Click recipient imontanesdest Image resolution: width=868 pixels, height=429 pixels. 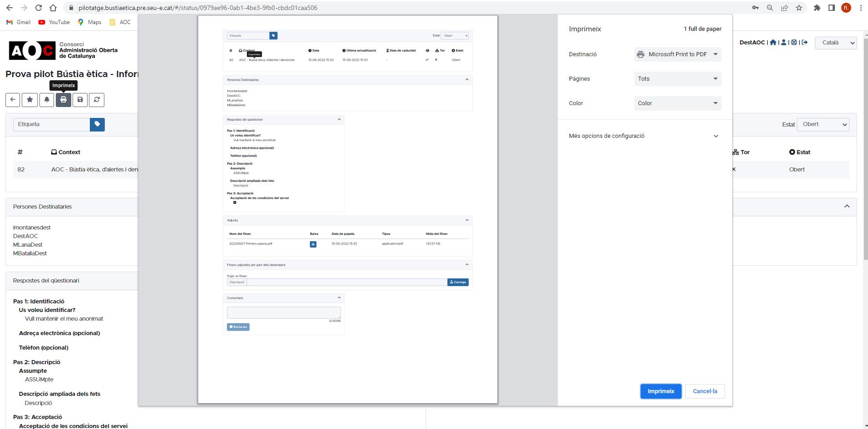click(x=32, y=228)
